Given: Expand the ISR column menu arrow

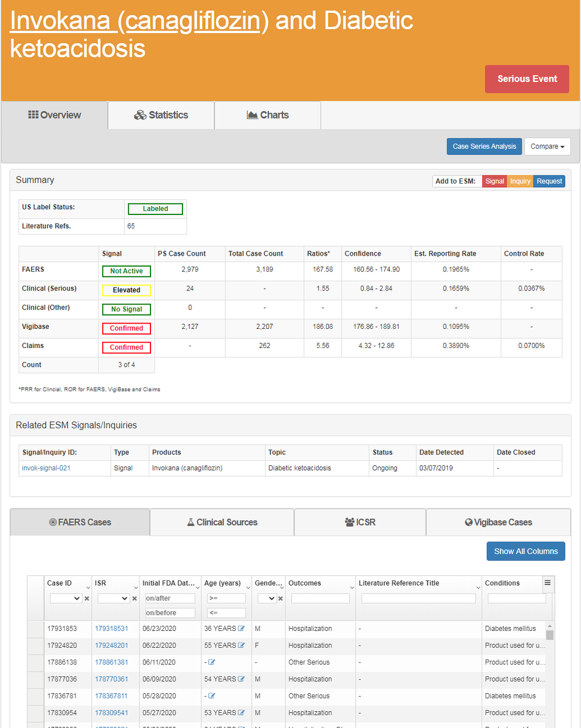Looking at the screenshot, I should 136,588.
